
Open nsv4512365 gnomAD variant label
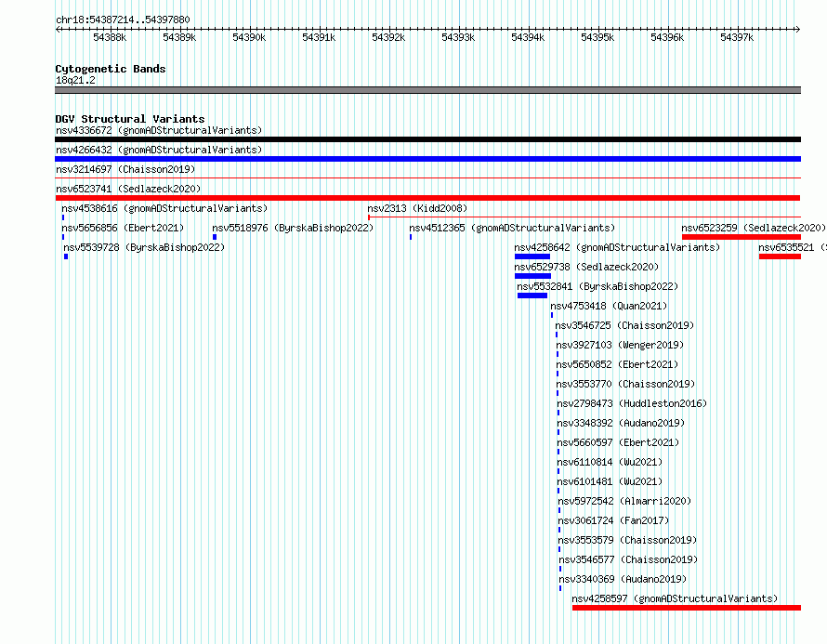click(x=512, y=228)
